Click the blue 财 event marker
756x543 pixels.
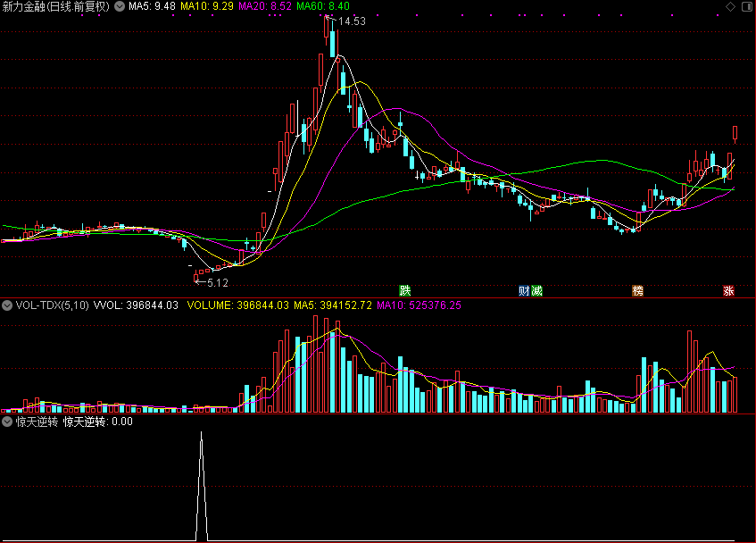click(x=524, y=290)
